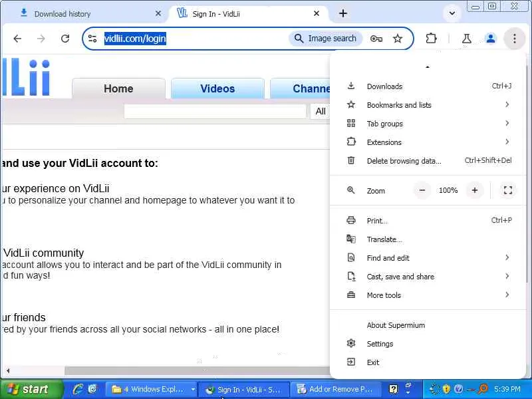The image size is (532, 399).
Task: Open Image search in address bar
Action: tap(326, 39)
